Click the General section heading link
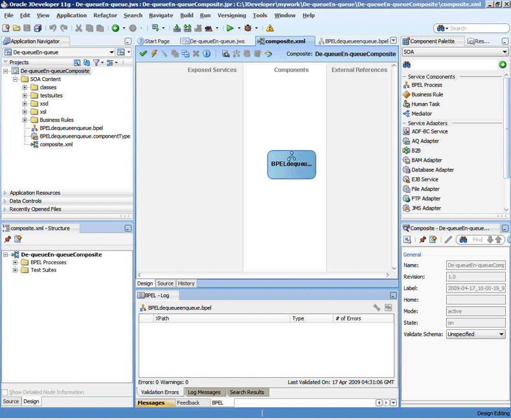Screen dimensions: 511x420 (412, 254)
